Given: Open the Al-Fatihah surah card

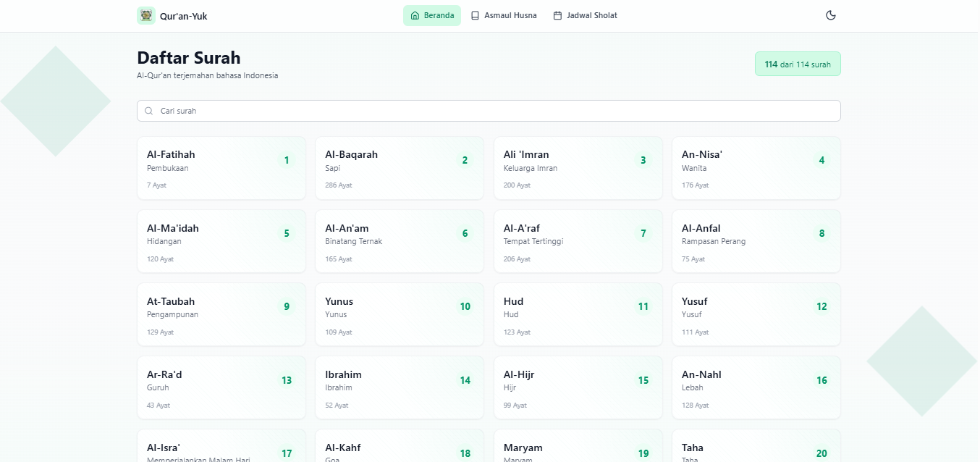Looking at the screenshot, I should coord(221,168).
